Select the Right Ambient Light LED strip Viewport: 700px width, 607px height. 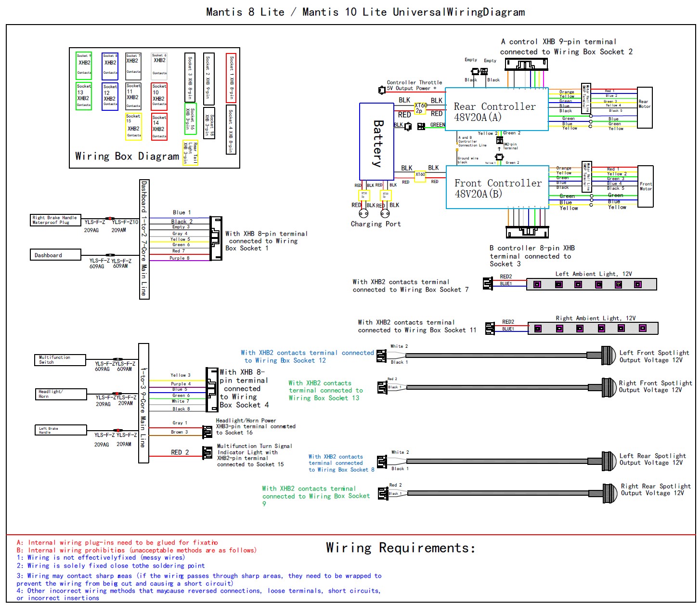593,328
